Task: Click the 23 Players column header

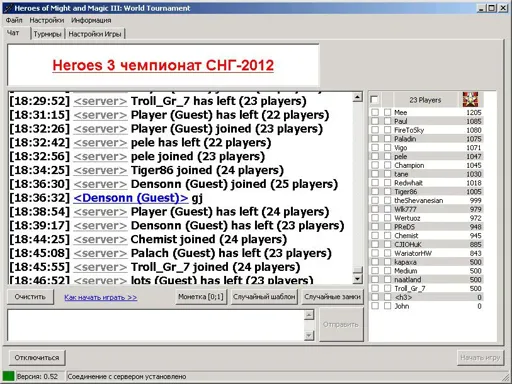Action: [x=425, y=100]
